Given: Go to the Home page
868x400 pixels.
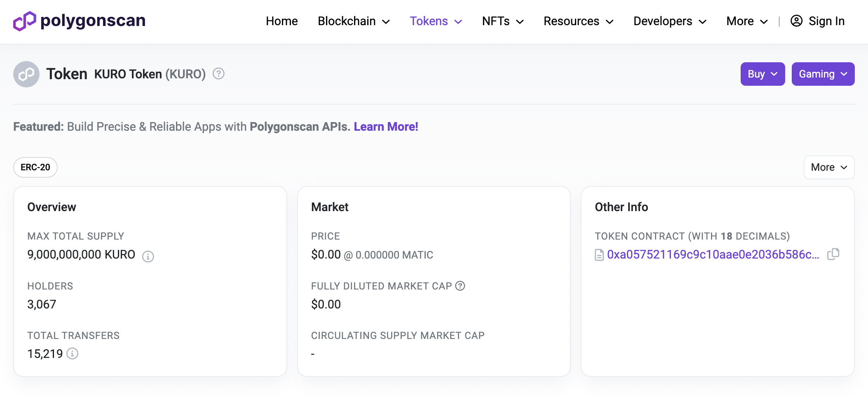Looking at the screenshot, I should pyautogui.click(x=282, y=21).
